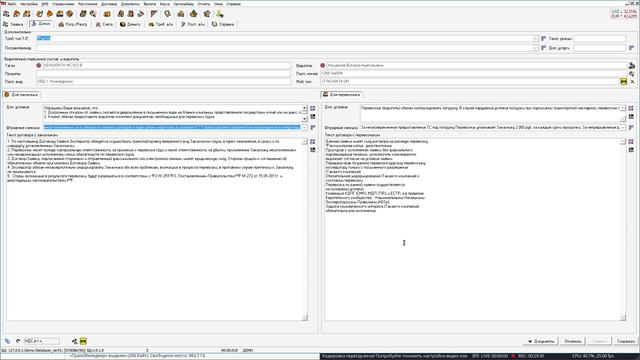Image resolution: width=640 pixels, height=360 pixels.
Task: Click the USD exchange rate at top right
Action: (624, 11)
